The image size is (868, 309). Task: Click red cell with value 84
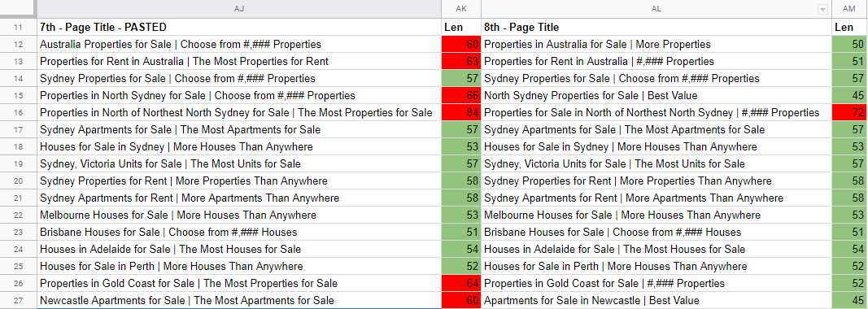click(461, 112)
